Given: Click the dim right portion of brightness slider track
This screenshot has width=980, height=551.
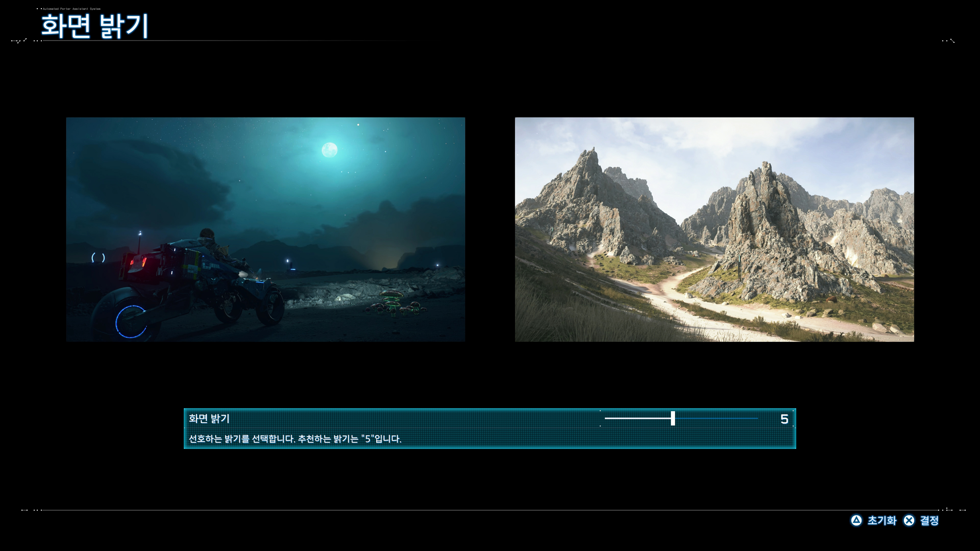Looking at the screenshot, I should coord(717,418).
